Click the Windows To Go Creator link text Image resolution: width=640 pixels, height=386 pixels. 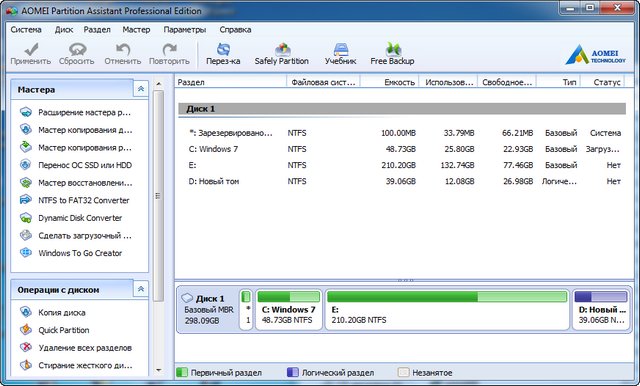80,253
